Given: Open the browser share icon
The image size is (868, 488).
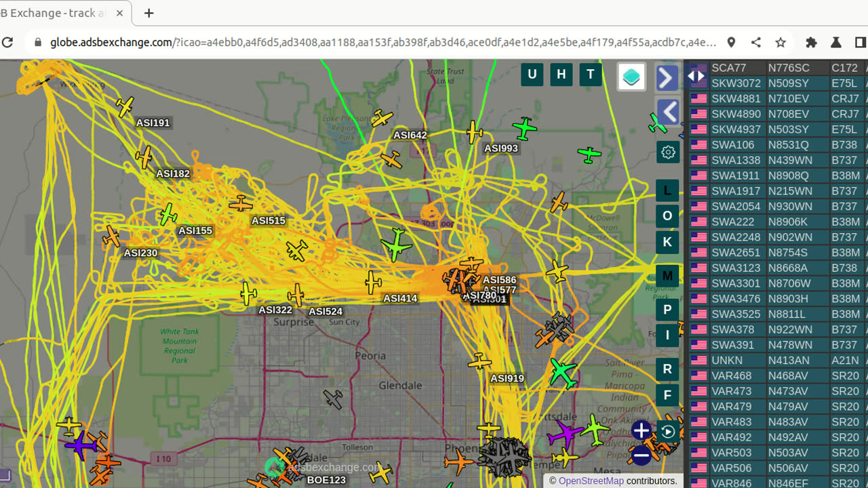Looking at the screenshot, I should point(756,42).
